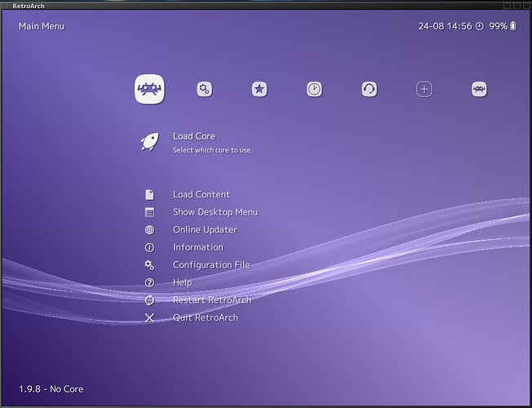Open Show Desktop Menu

click(215, 212)
